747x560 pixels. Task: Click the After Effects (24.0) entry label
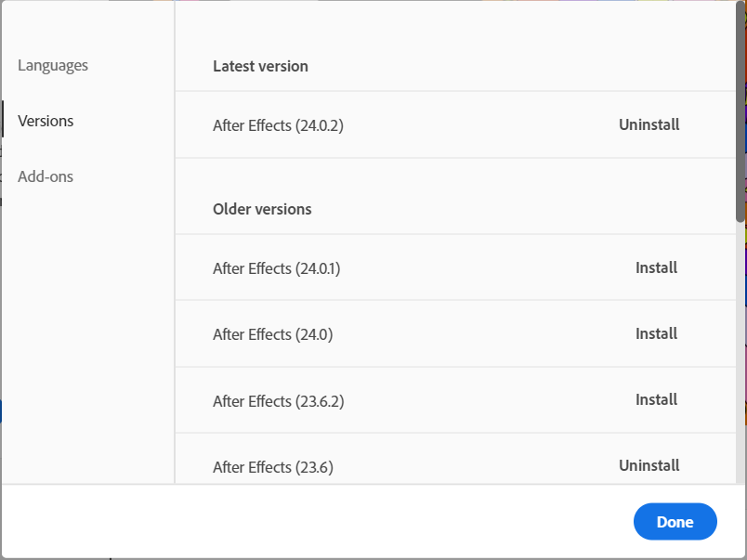coord(272,334)
